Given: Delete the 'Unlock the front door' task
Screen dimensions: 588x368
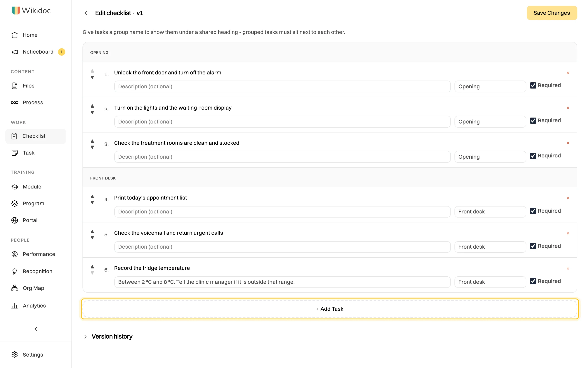Looking at the screenshot, I should pos(568,73).
